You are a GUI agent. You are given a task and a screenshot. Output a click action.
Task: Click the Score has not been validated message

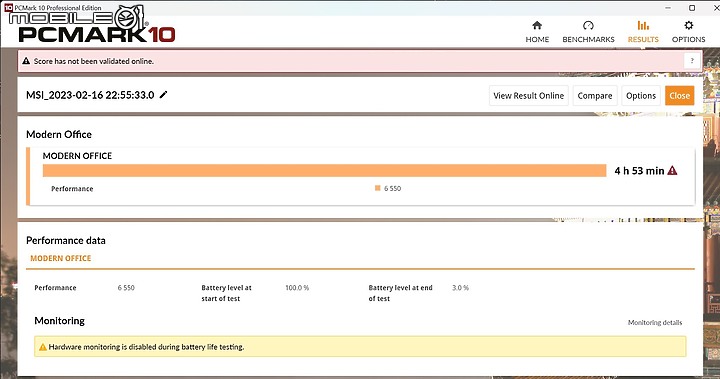pos(94,61)
